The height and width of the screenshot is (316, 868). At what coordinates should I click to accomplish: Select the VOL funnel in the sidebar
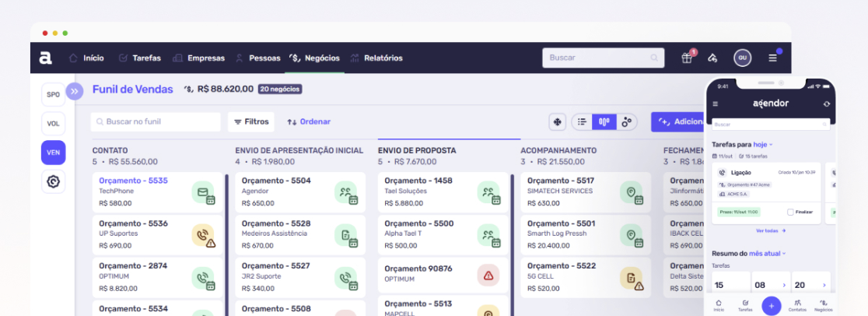coord(53,124)
